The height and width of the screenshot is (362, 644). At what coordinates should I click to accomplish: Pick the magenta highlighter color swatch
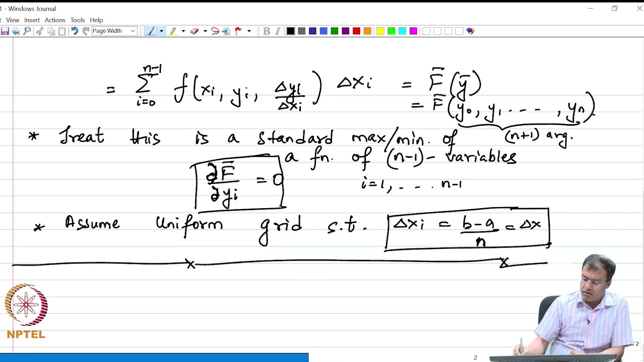pyautogui.click(x=414, y=31)
